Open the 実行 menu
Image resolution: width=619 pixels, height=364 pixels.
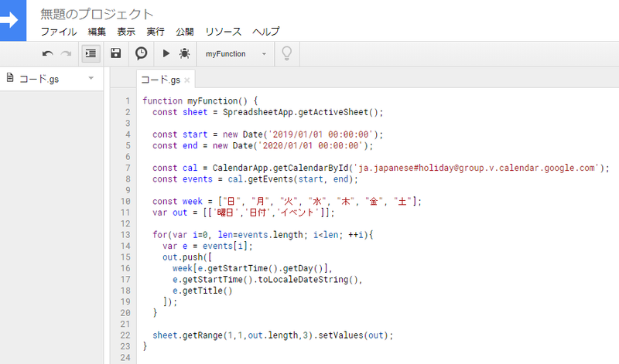coord(156,32)
